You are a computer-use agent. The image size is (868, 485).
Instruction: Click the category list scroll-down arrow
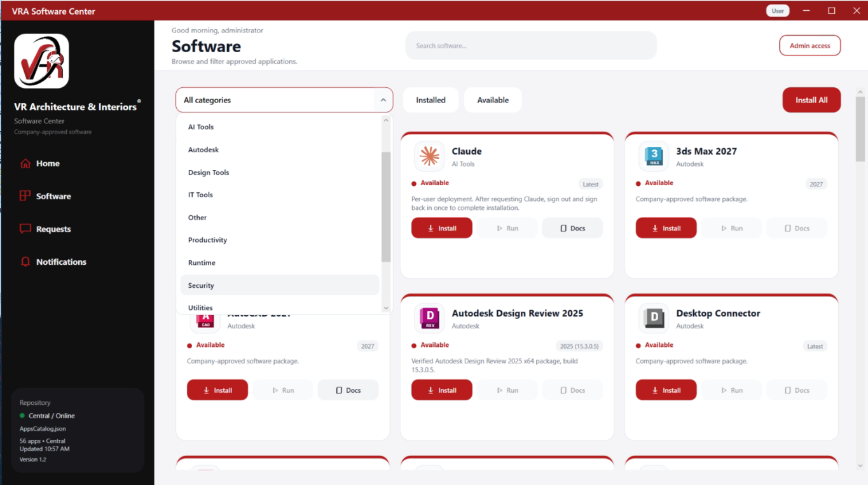tap(385, 308)
